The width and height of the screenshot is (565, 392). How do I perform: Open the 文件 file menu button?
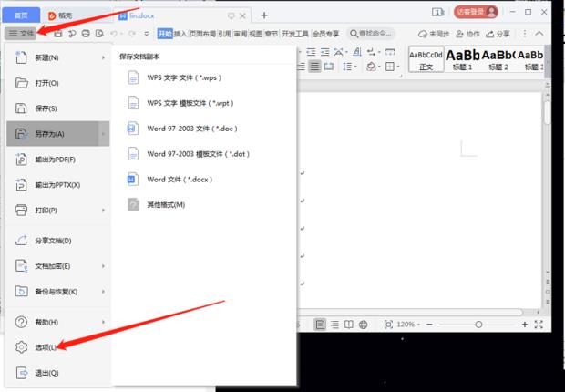[21, 34]
